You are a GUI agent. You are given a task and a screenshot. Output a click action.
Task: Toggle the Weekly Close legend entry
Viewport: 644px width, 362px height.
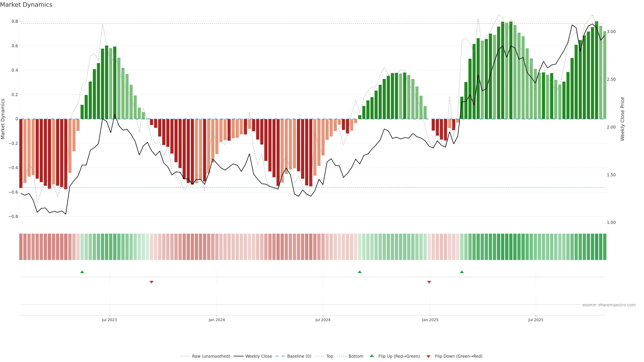click(x=258, y=356)
